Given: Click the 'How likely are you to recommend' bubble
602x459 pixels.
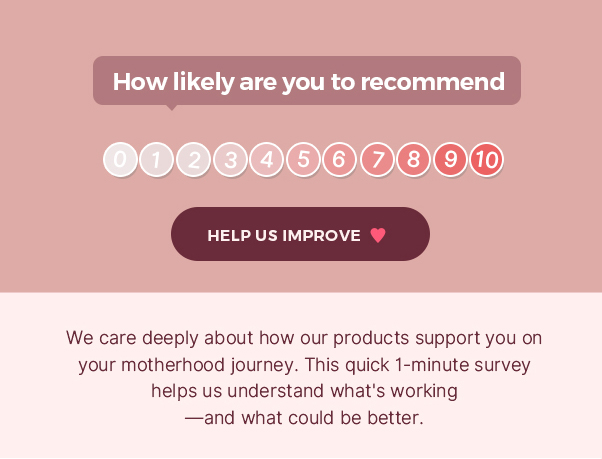Looking at the screenshot, I should (307, 81).
